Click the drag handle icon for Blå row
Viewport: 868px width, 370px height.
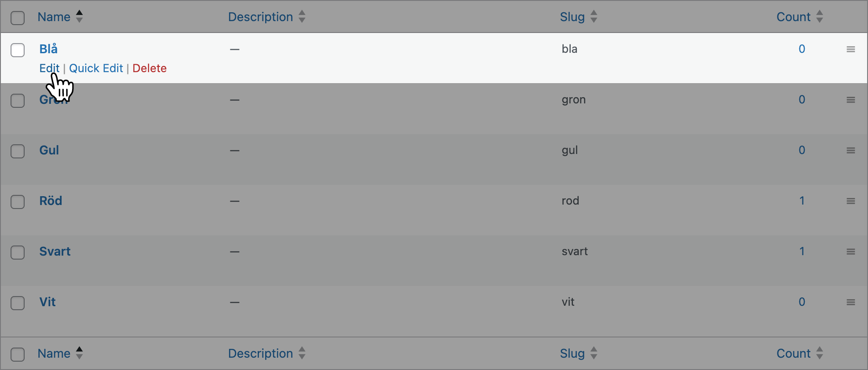pos(850,49)
